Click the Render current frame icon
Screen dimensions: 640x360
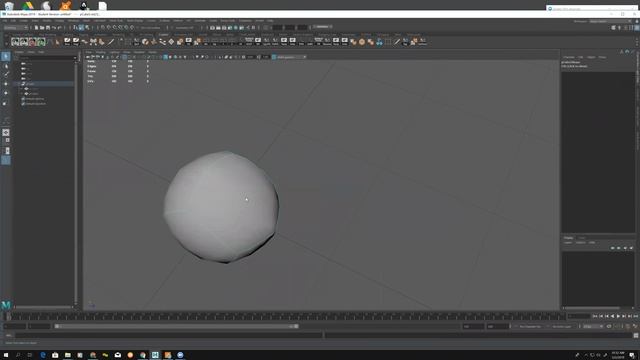[218, 28]
